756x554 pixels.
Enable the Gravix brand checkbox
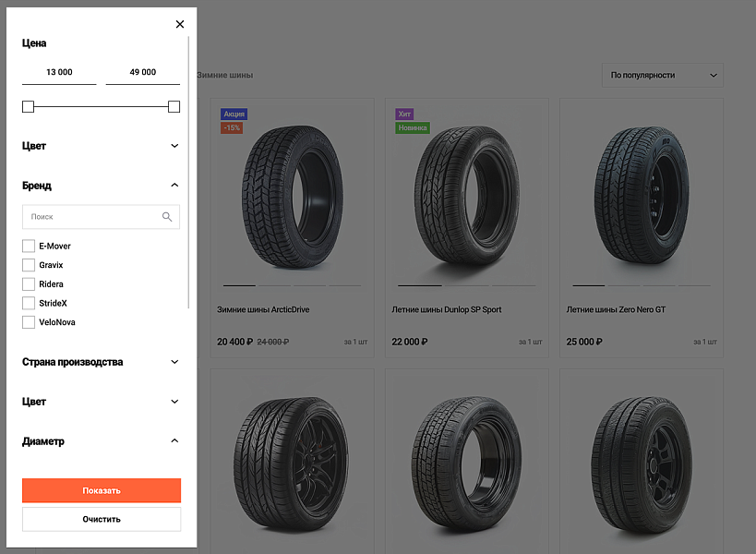pyautogui.click(x=29, y=265)
